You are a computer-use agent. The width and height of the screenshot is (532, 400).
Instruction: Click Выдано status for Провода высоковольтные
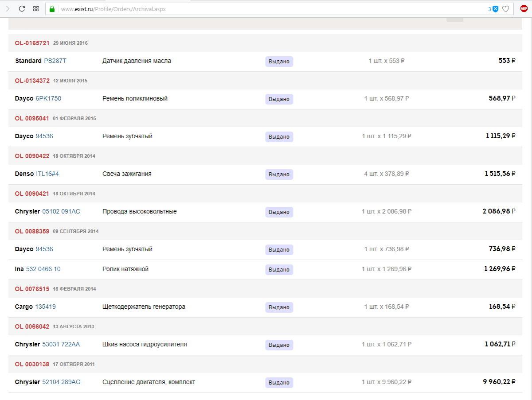click(x=279, y=212)
